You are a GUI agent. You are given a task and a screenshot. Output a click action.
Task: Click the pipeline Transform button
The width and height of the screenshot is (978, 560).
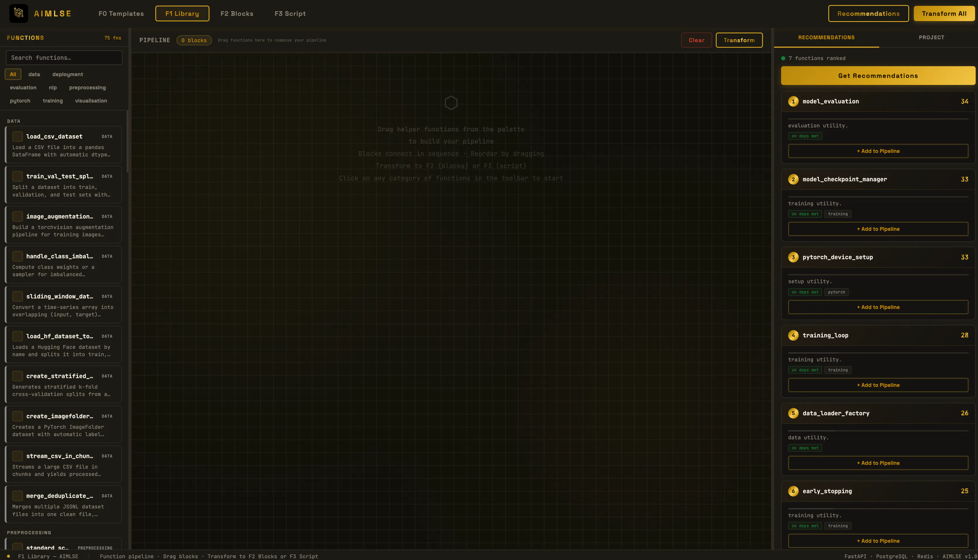(x=739, y=40)
